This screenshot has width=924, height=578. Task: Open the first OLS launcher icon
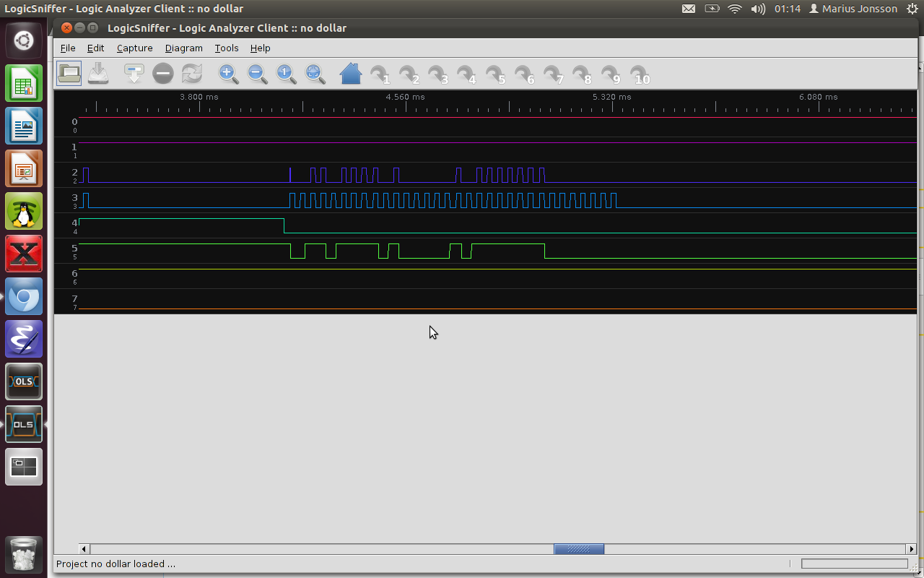click(x=24, y=381)
